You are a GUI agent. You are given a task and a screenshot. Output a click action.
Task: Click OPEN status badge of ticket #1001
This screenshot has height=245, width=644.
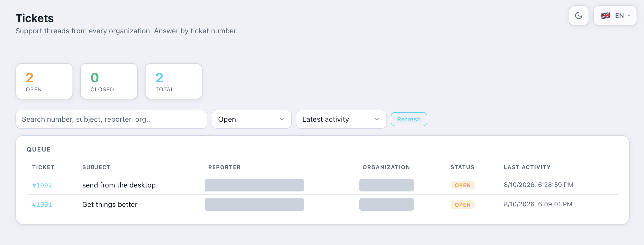tap(463, 205)
